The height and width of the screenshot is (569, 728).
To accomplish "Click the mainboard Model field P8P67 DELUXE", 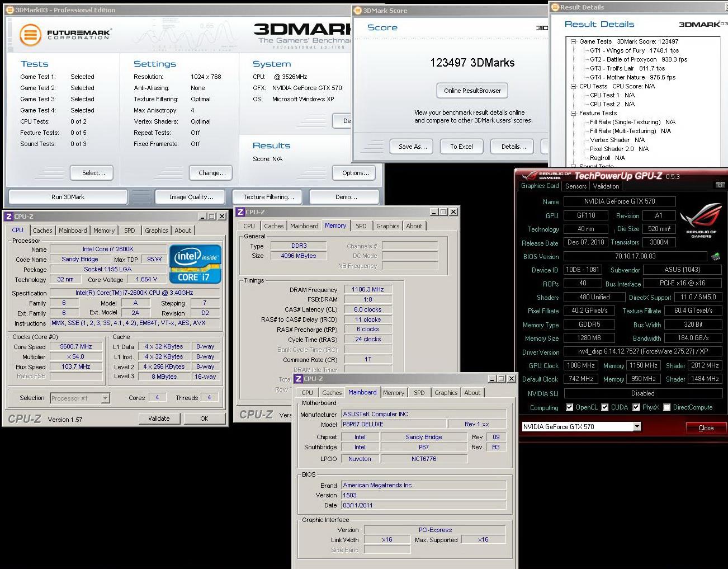I will pos(394,424).
